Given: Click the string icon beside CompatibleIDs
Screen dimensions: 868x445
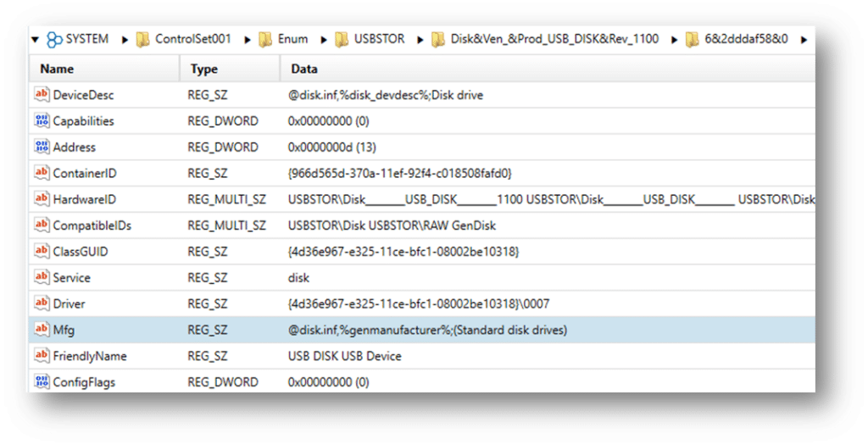Looking at the screenshot, I should pyautogui.click(x=42, y=225).
